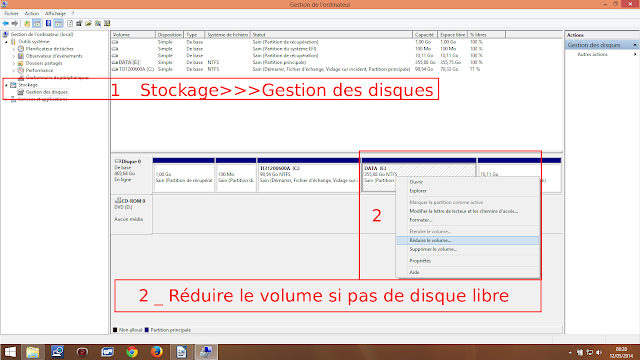
Task: Launch Google Chrome from the taskbar
Action: [132, 352]
